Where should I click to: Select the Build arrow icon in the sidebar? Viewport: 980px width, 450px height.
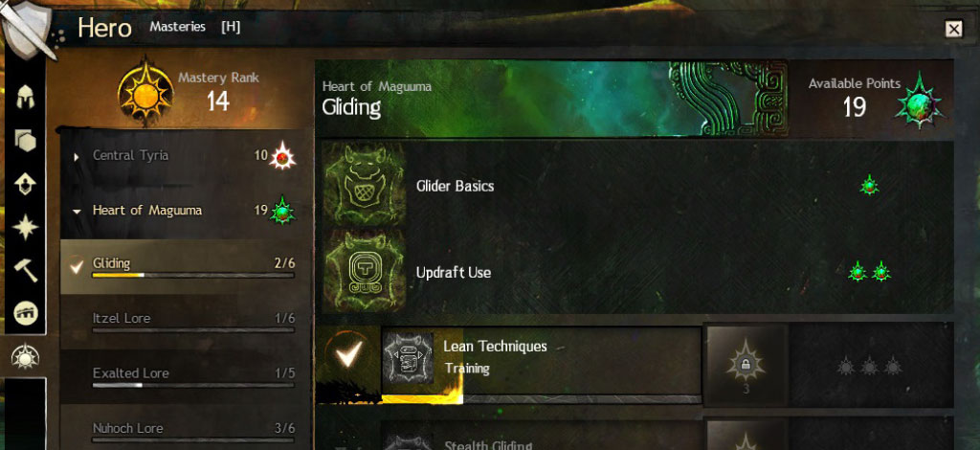pos(25,185)
